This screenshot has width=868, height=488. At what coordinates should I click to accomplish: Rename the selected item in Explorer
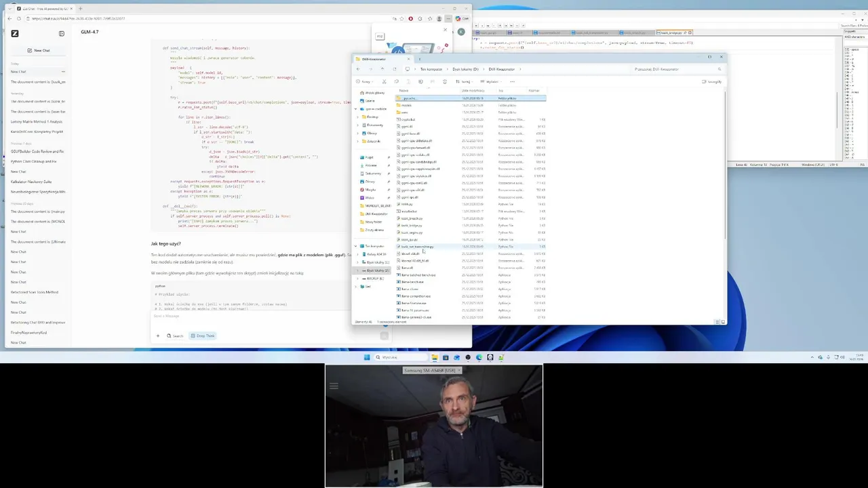click(420, 81)
